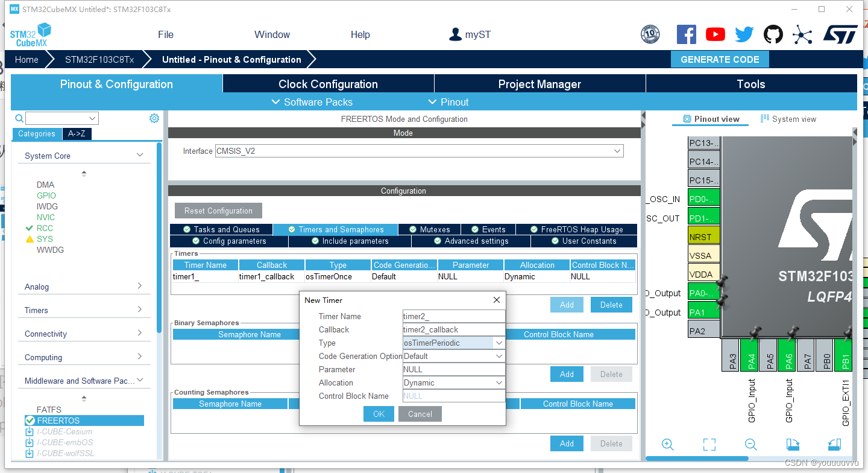Close the New Timer dialog with X

(497, 300)
